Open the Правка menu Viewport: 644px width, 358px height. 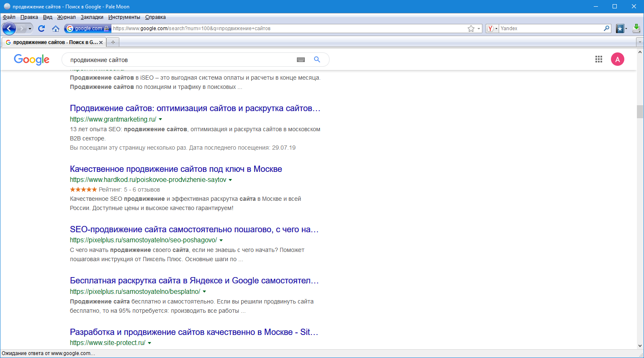[x=29, y=17]
